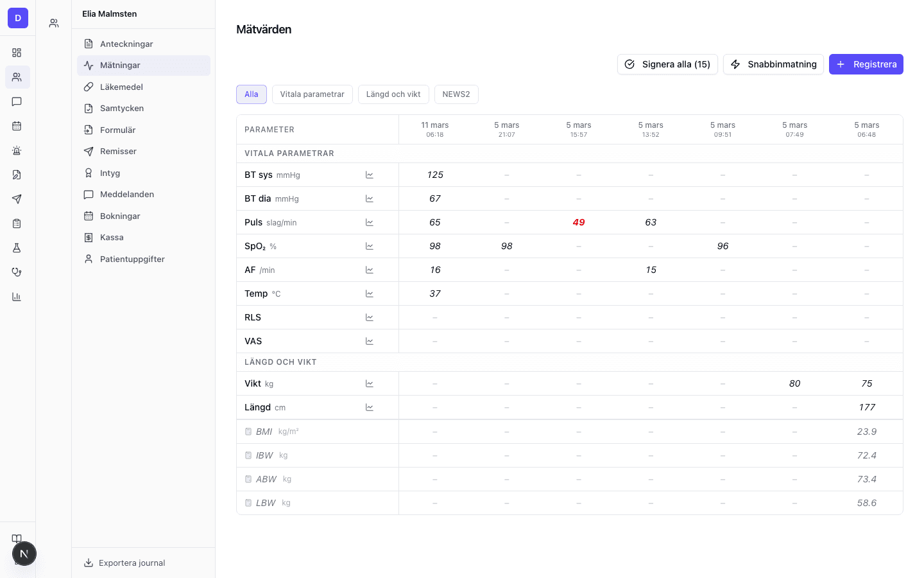Screen dimensions: 924x578
Task: Open the chat bubble icon in the left rail
Action: coord(17,101)
